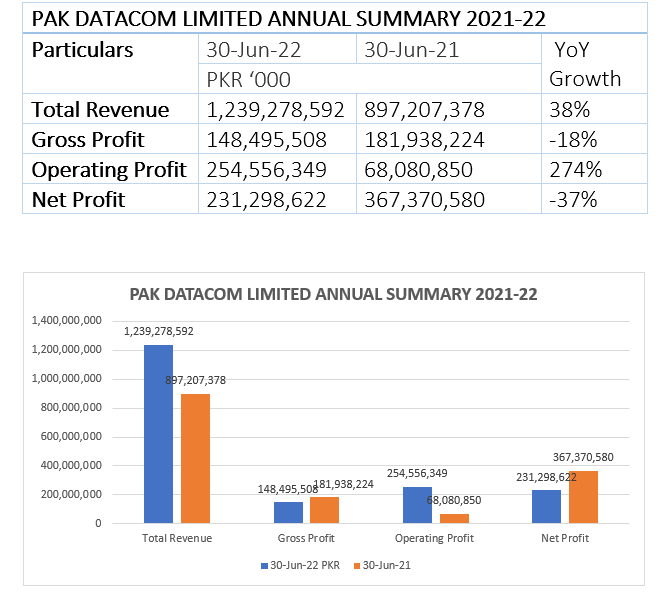Click the Net Profit row label in table
This screenshot has width=662, height=593.
[78, 200]
